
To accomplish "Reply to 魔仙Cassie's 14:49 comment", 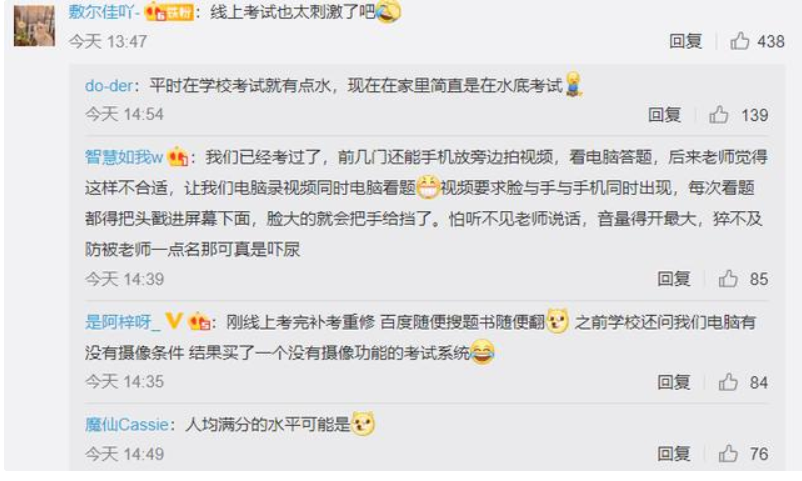I will click(674, 454).
